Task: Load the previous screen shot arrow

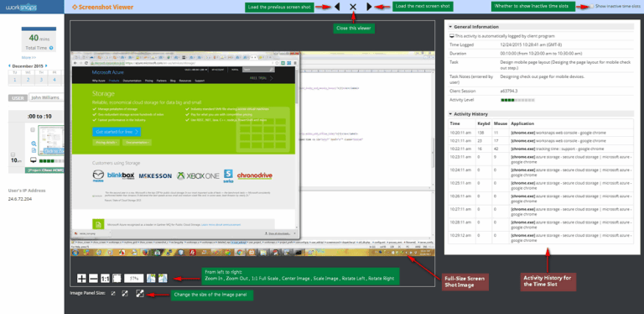Action: pos(337,7)
